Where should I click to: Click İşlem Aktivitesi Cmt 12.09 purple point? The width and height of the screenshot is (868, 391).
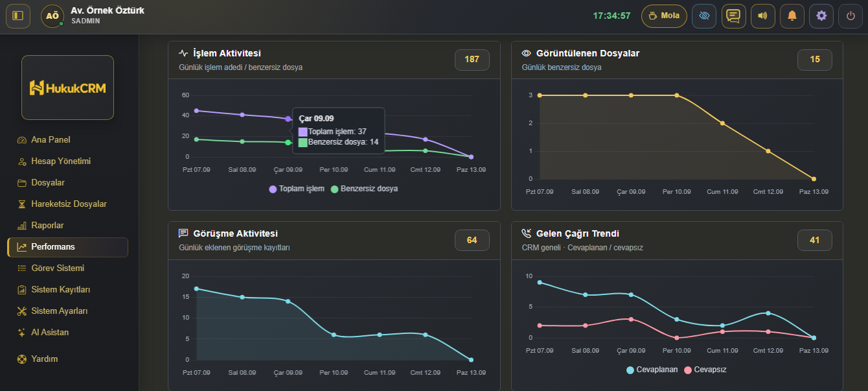[426, 139]
